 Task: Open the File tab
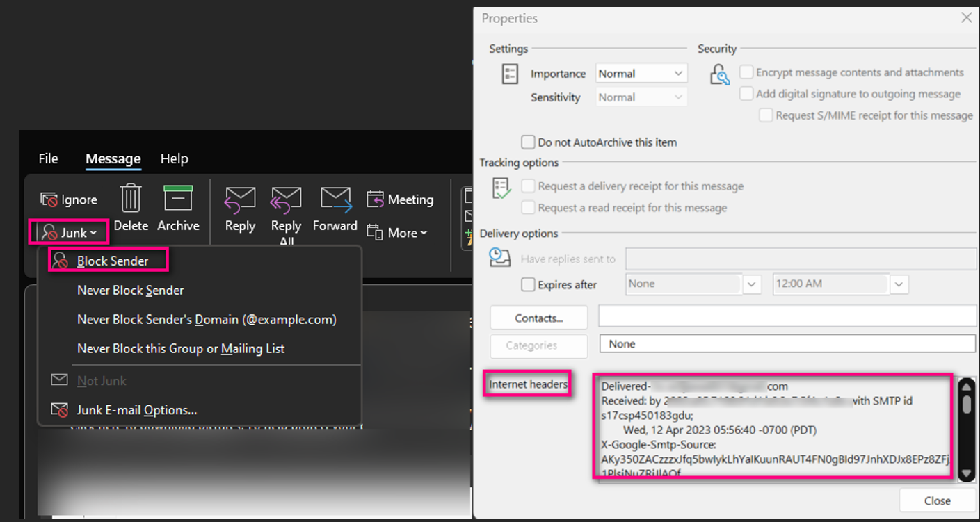click(x=48, y=158)
